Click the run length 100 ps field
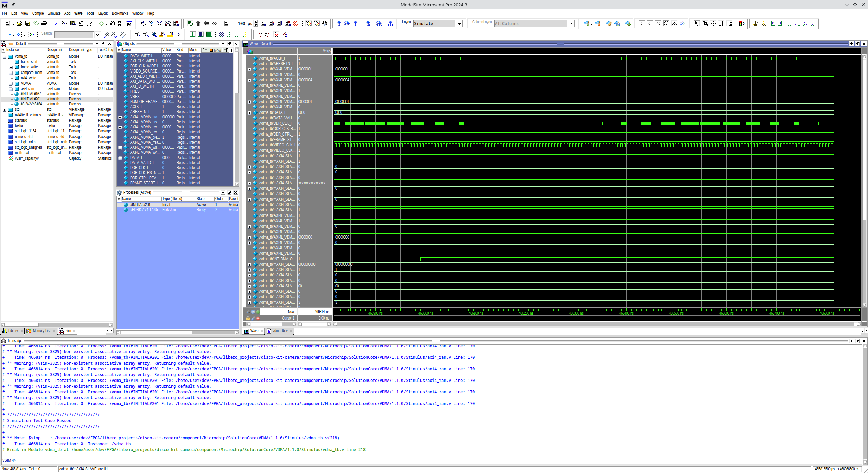 [243, 23]
